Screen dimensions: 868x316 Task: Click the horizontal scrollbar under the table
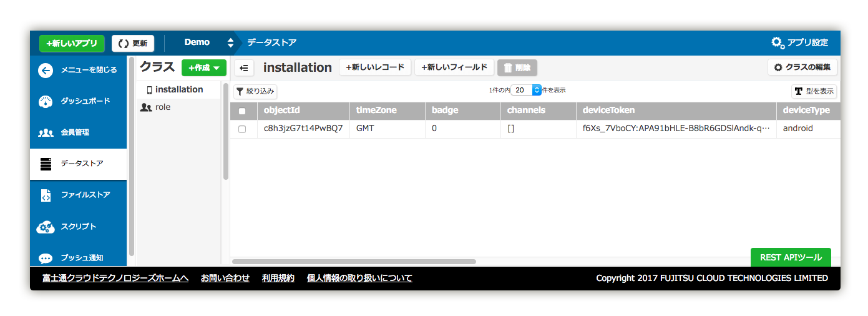[354, 262]
